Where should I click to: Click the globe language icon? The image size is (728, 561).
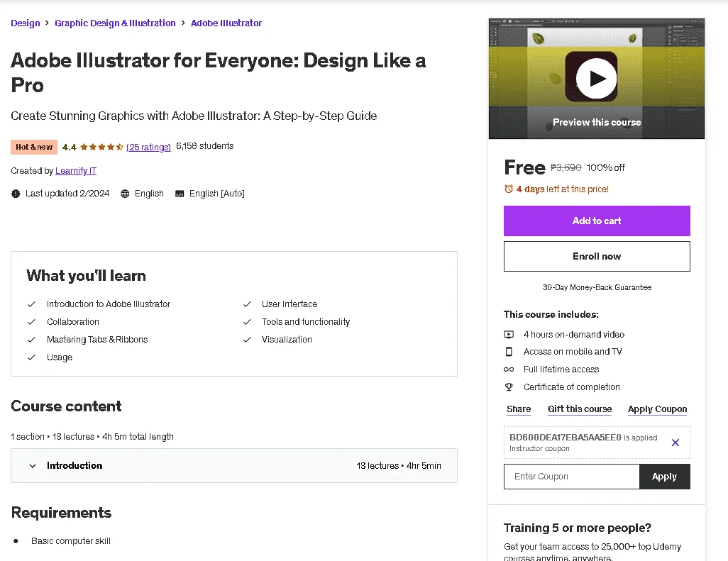point(125,194)
